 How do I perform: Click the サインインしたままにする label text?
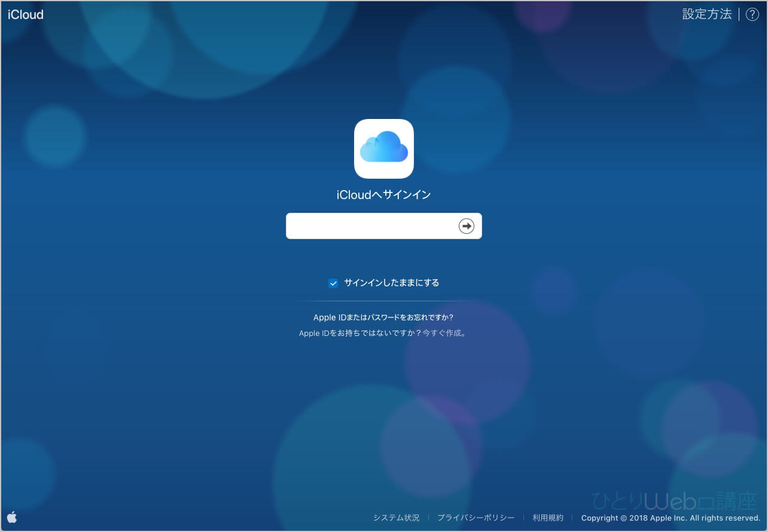click(391, 283)
